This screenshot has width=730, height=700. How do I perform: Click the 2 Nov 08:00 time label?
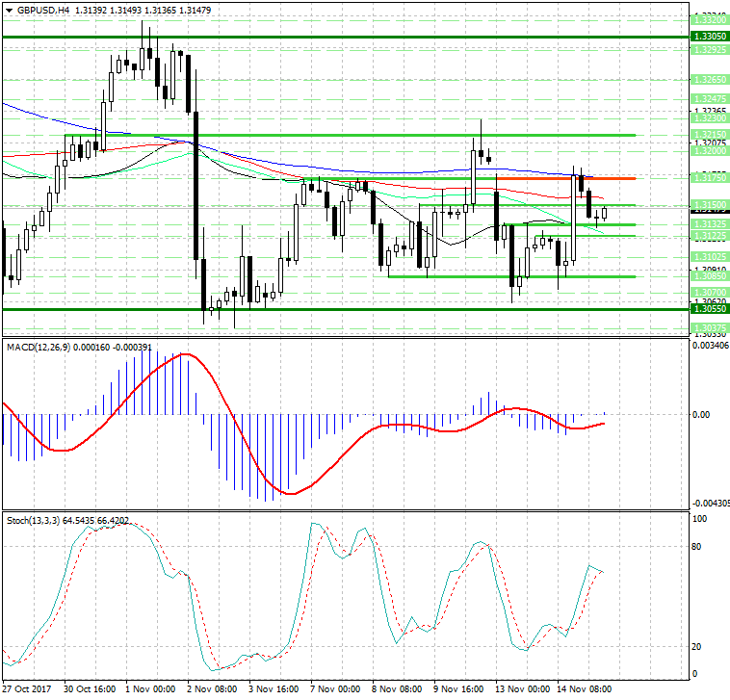click(x=214, y=690)
